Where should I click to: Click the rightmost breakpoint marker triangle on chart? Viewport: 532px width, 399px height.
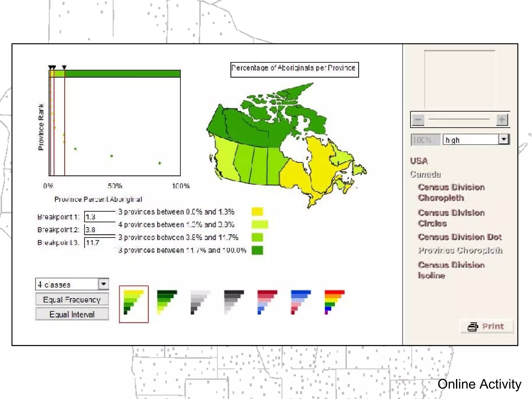coord(64,67)
